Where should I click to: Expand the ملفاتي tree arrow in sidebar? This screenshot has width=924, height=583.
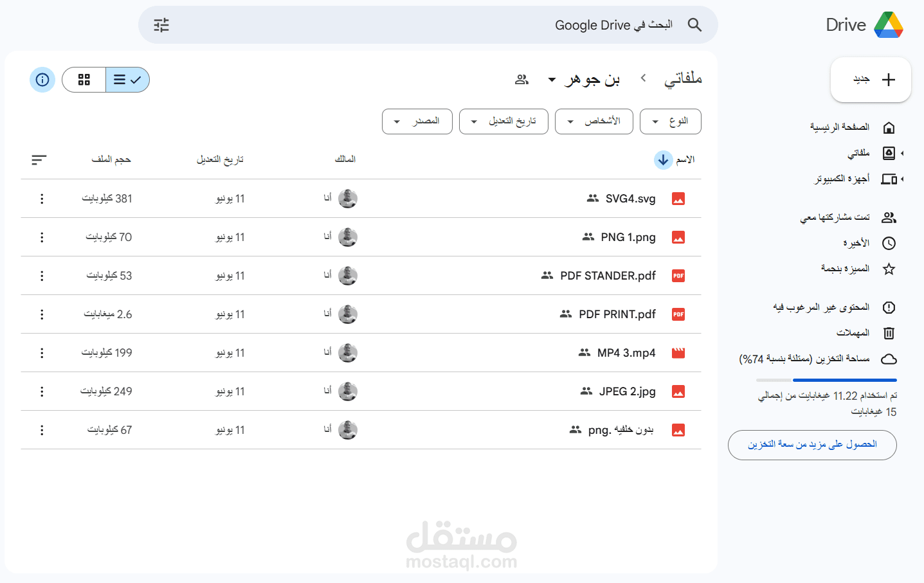(x=902, y=153)
